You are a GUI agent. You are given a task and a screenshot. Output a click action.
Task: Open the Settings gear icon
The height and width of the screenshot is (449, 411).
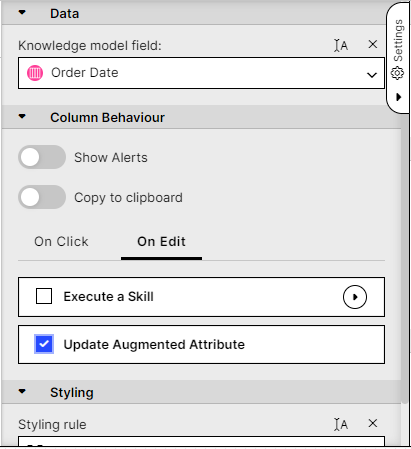tap(397, 73)
